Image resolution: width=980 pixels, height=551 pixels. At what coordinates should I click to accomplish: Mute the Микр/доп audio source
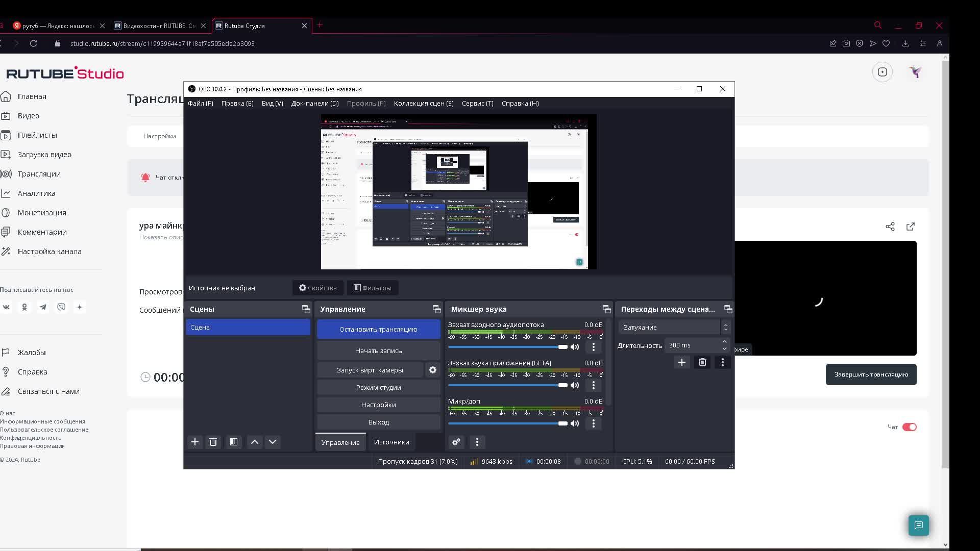[x=575, y=423]
